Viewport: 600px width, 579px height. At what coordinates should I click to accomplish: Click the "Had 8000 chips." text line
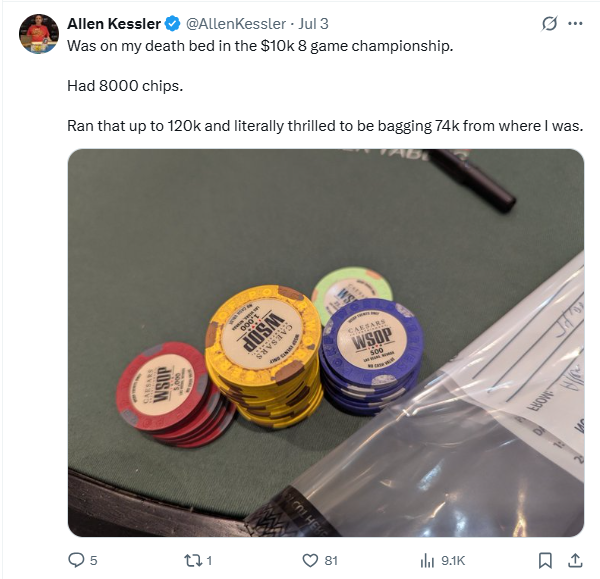point(125,86)
